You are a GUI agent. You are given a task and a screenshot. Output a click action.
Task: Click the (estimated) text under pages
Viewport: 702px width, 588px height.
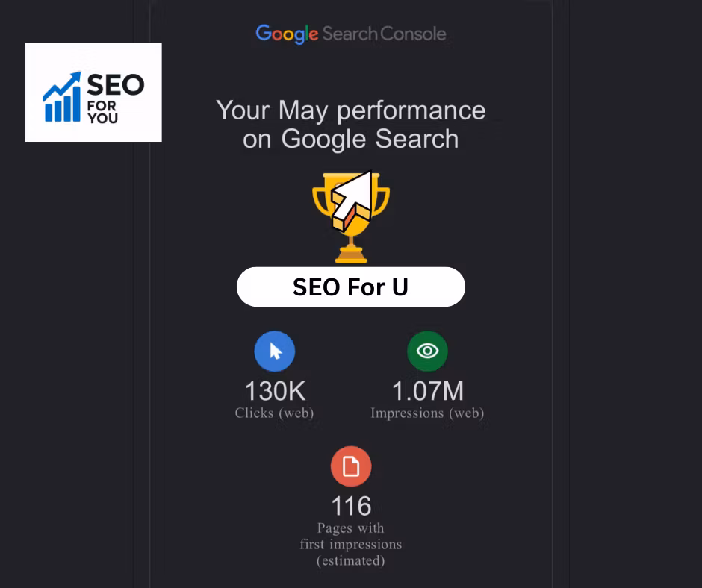[x=351, y=560]
